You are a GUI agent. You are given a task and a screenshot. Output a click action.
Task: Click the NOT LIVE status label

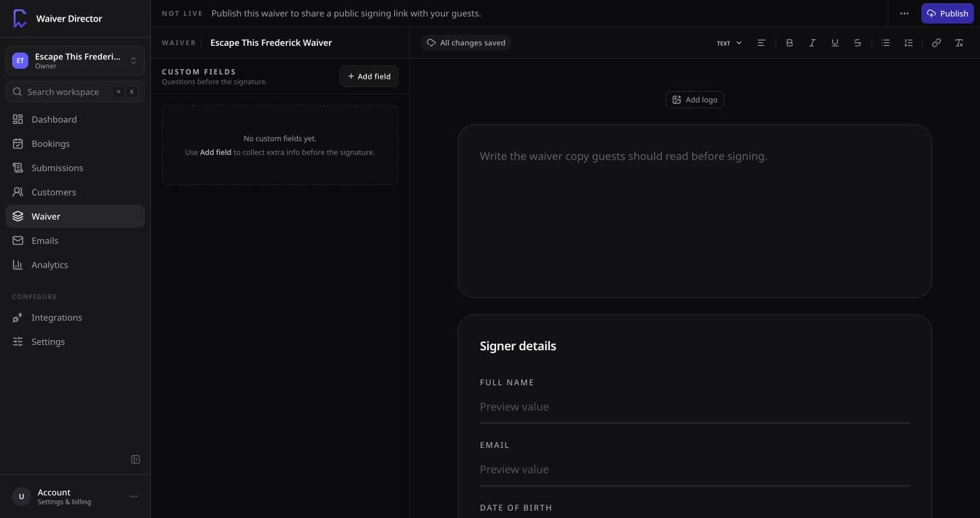point(182,13)
